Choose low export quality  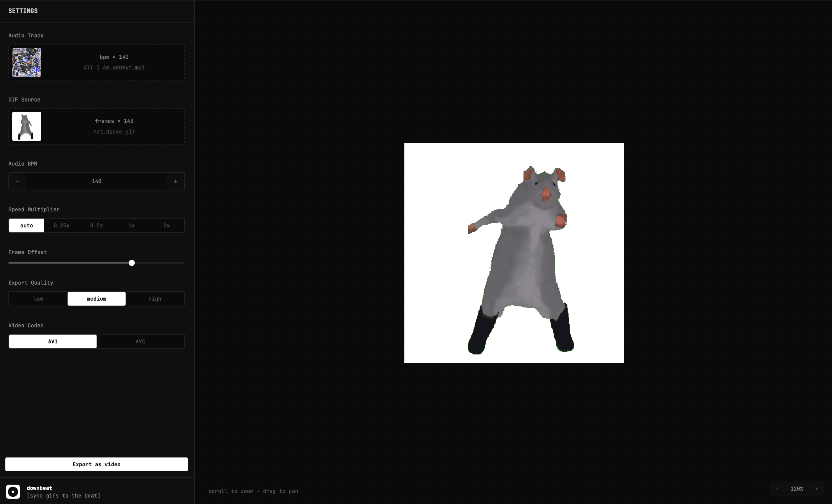tap(38, 299)
